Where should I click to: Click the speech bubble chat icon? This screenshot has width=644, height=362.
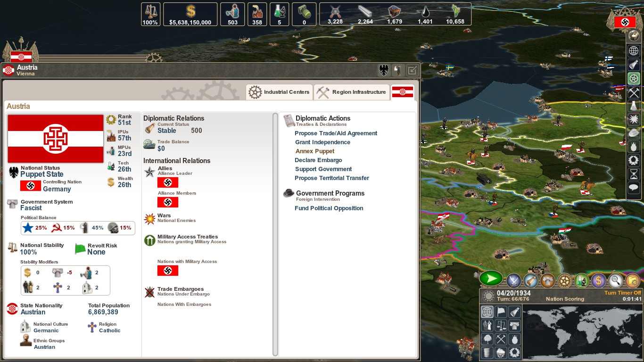point(634,188)
